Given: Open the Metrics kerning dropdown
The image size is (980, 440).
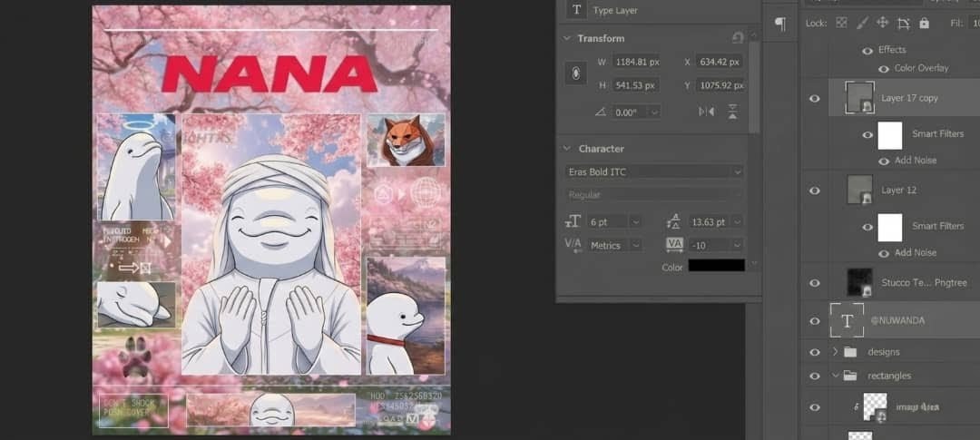Looking at the screenshot, I should tap(635, 245).
